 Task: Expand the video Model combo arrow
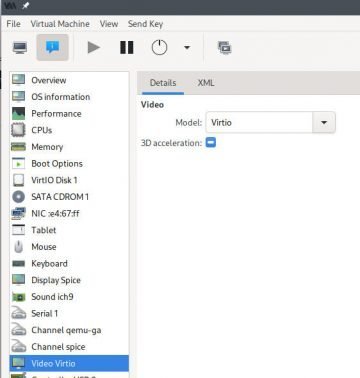324,122
